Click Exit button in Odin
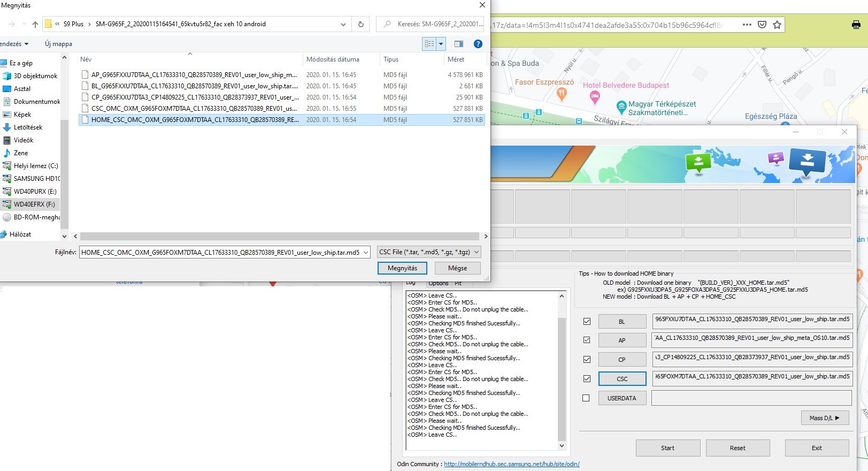 point(817,448)
